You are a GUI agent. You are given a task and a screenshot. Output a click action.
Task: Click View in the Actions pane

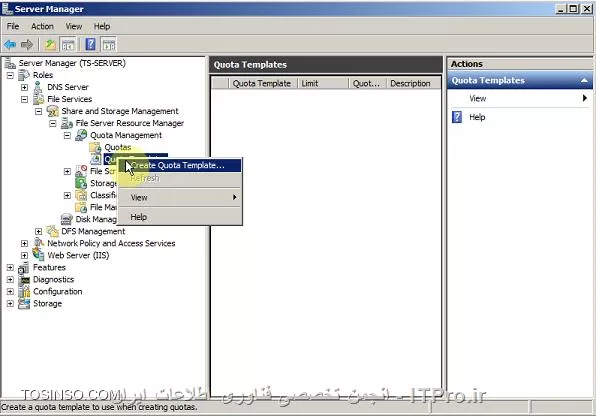click(x=478, y=98)
